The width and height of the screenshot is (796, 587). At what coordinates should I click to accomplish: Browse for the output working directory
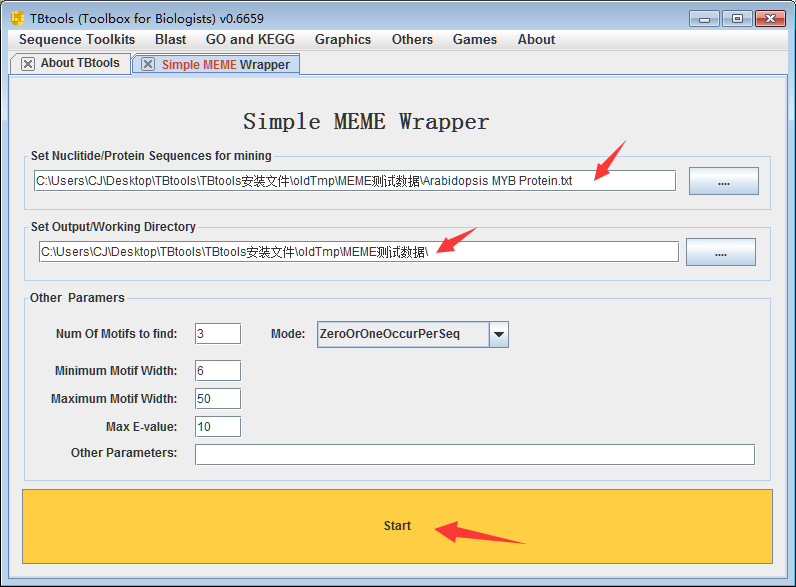coord(720,252)
